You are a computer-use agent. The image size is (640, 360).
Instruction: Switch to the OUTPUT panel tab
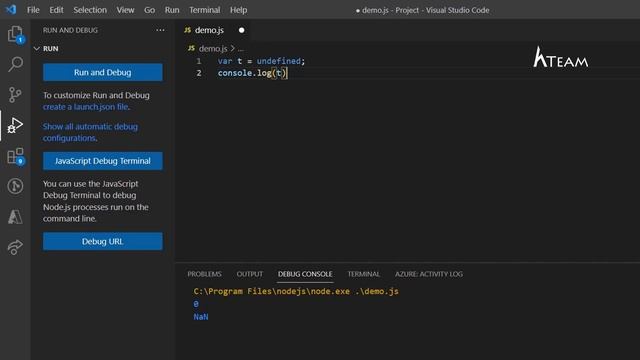click(x=250, y=274)
